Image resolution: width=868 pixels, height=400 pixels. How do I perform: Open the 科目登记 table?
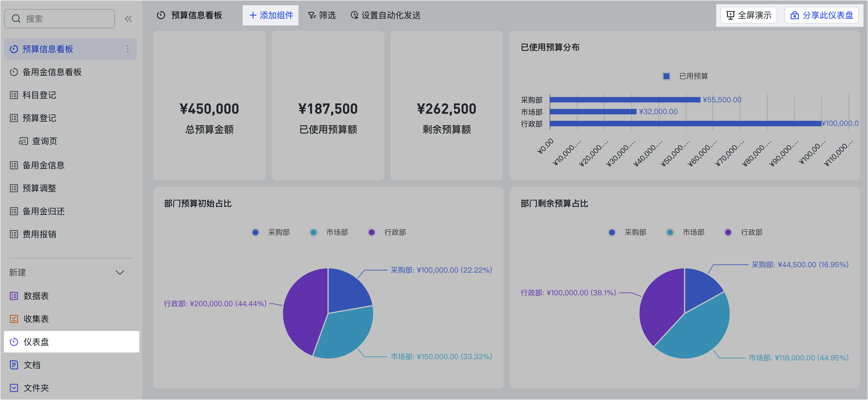[39, 95]
